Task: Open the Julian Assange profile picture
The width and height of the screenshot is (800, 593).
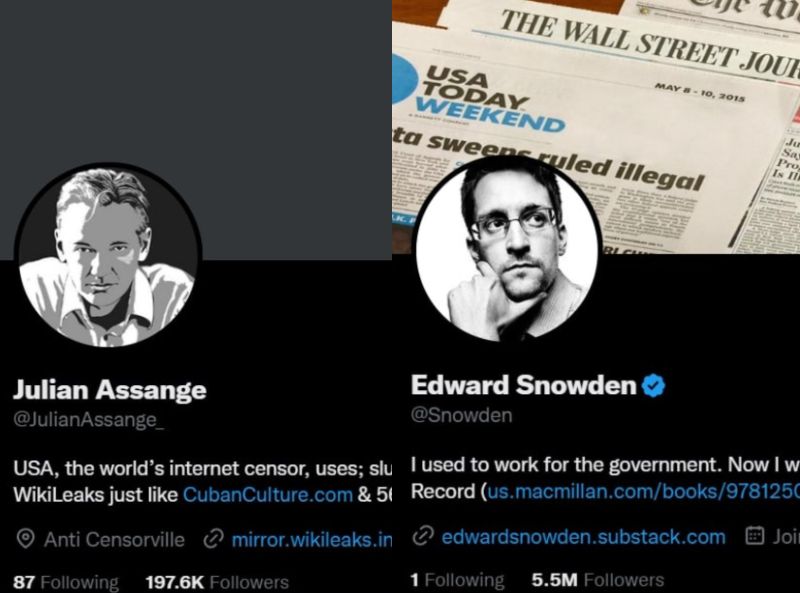Action: coord(108,256)
